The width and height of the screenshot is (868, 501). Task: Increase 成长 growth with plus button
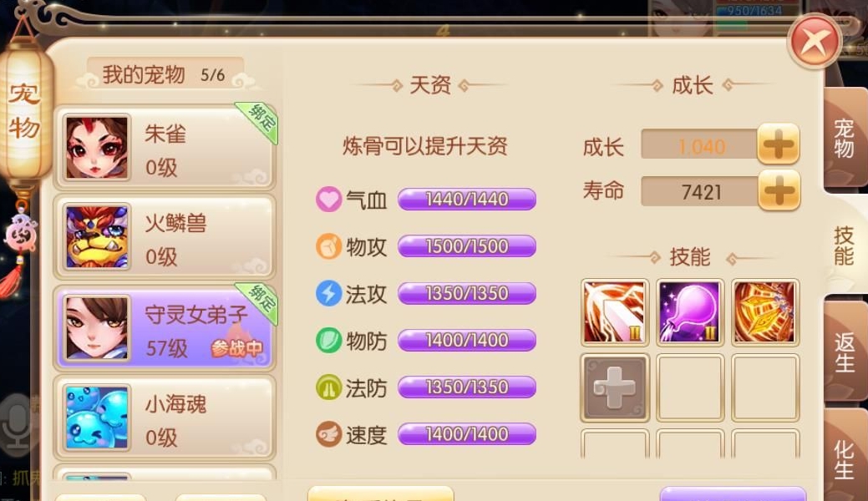(779, 144)
